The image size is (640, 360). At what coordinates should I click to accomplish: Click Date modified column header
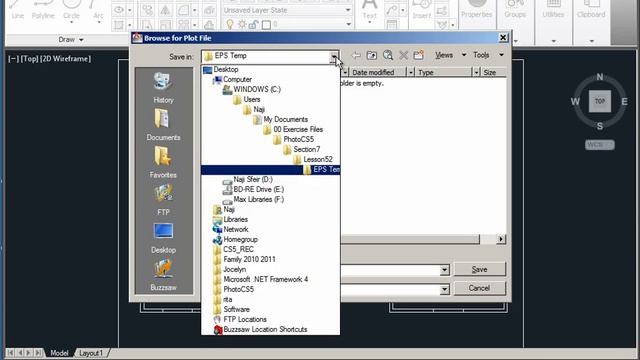tap(378, 72)
